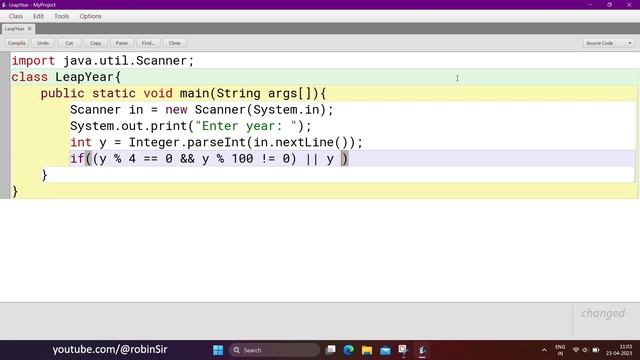
Task: Click the Integer.parseInt(in.nextLine()) line
Action: pyautogui.click(x=216, y=142)
